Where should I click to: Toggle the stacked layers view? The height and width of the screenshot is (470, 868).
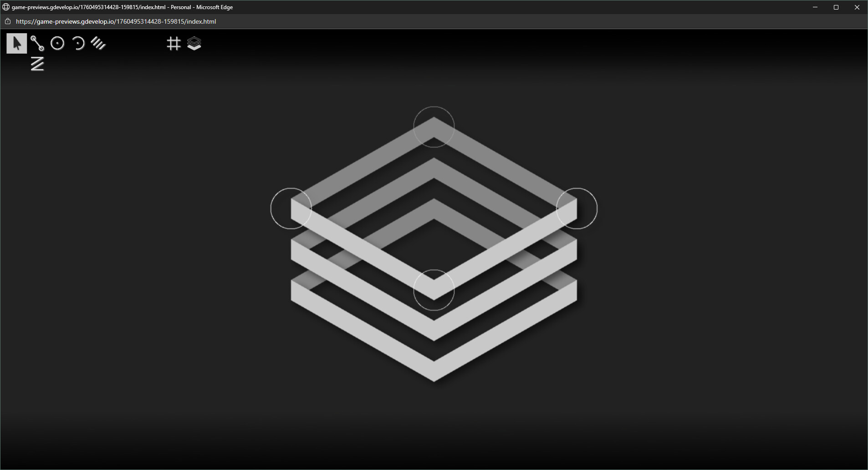(x=194, y=44)
